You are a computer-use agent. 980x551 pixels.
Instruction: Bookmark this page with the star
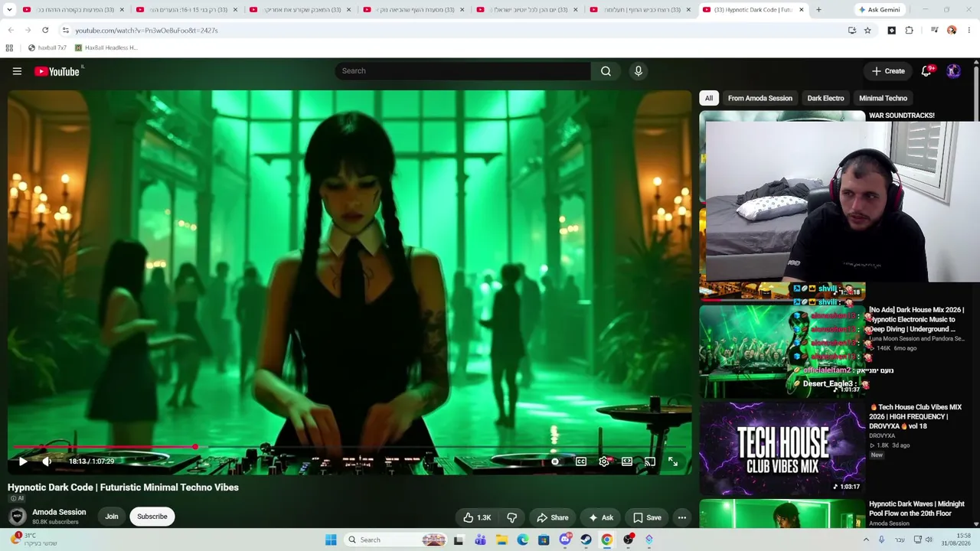pyautogui.click(x=867, y=30)
